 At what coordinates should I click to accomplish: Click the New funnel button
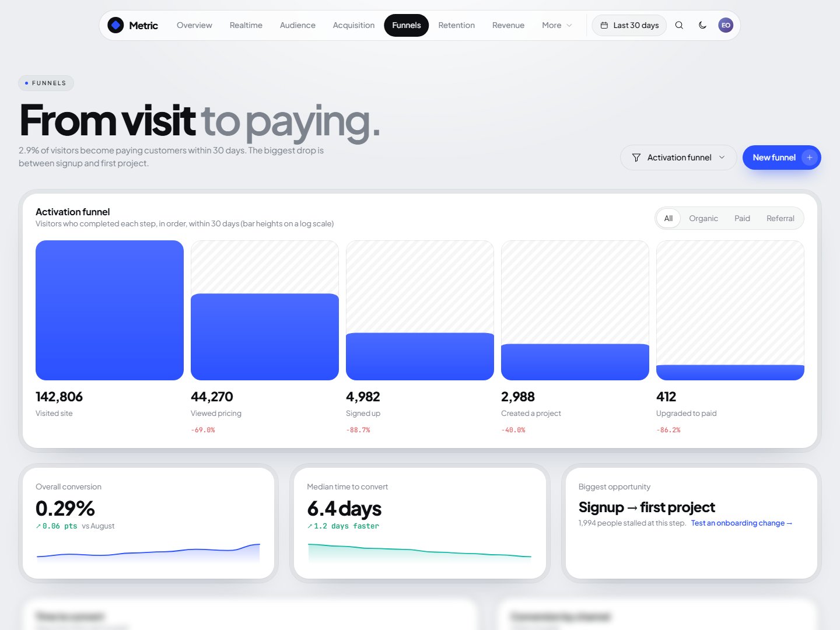pyautogui.click(x=782, y=157)
